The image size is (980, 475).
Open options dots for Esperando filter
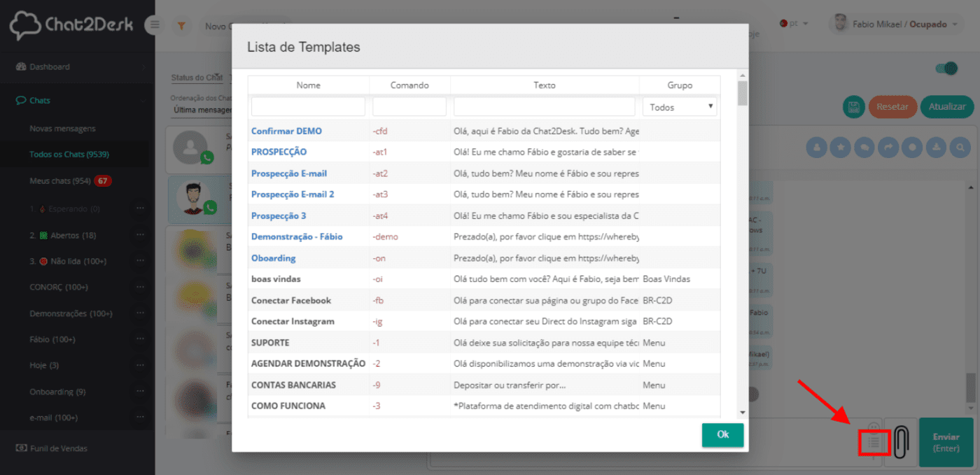(140, 208)
